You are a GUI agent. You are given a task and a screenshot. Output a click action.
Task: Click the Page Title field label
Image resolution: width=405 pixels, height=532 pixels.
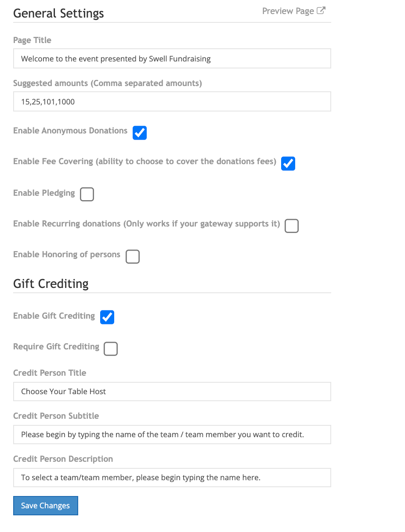(x=32, y=40)
